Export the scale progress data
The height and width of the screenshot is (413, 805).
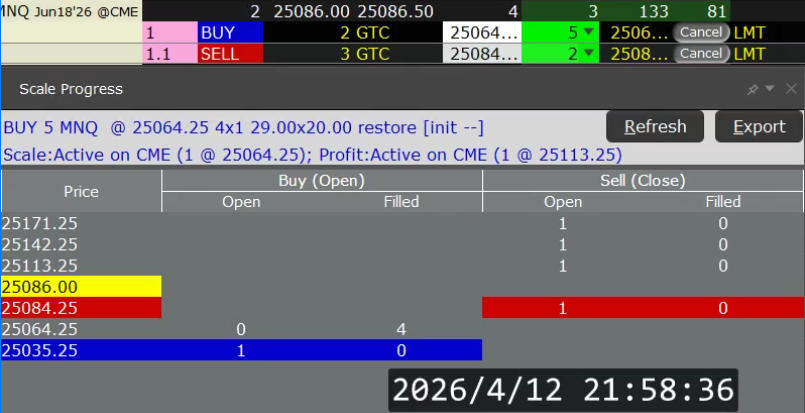coord(759,127)
